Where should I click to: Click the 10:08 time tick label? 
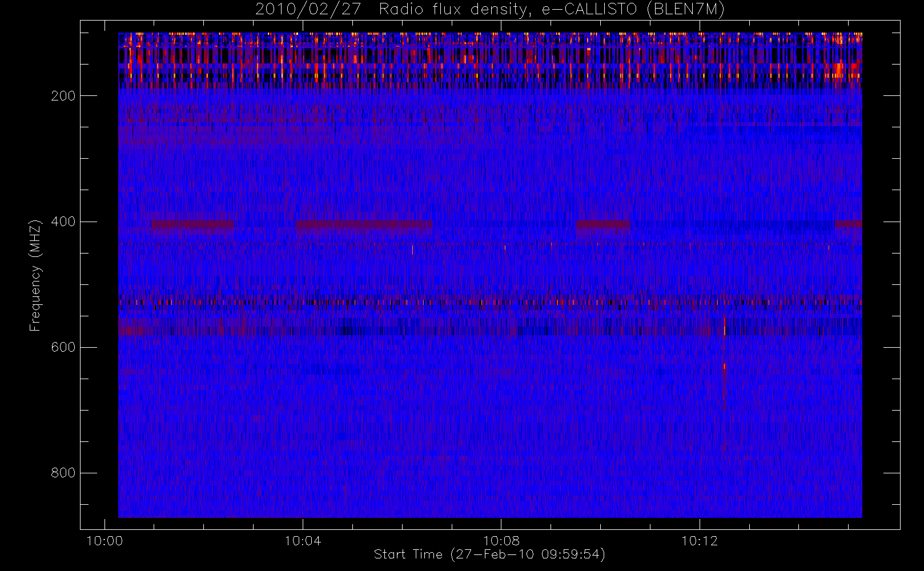coord(501,541)
